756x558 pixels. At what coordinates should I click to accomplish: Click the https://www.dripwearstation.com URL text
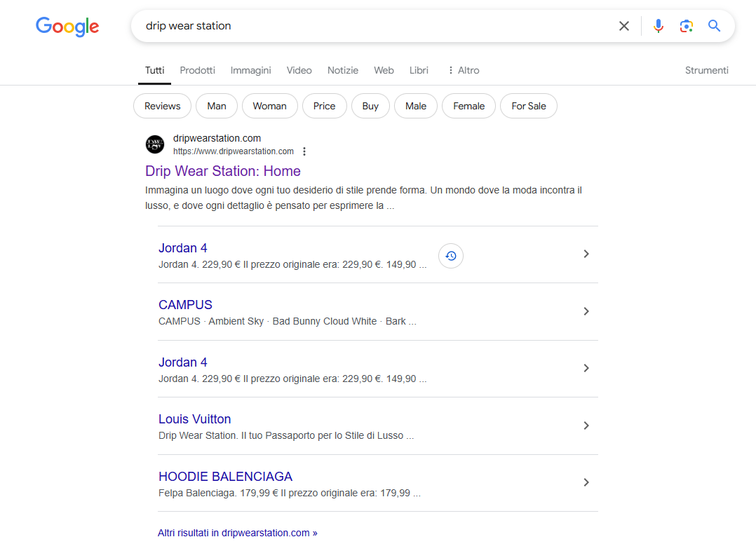[234, 151]
